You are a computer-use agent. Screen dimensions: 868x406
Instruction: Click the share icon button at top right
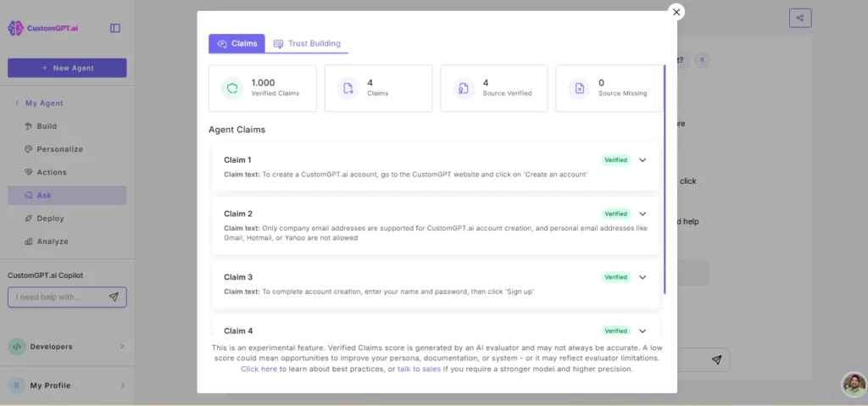pyautogui.click(x=800, y=18)
